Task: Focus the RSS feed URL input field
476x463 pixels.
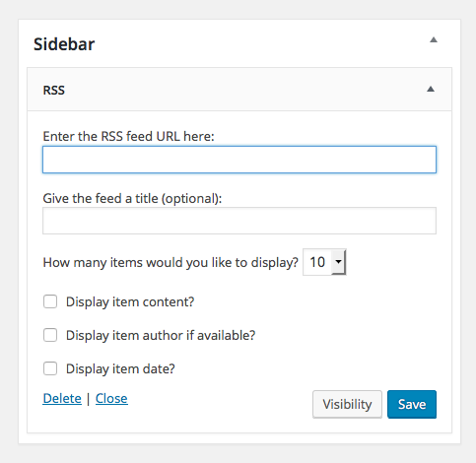Action: coord(239,160)
